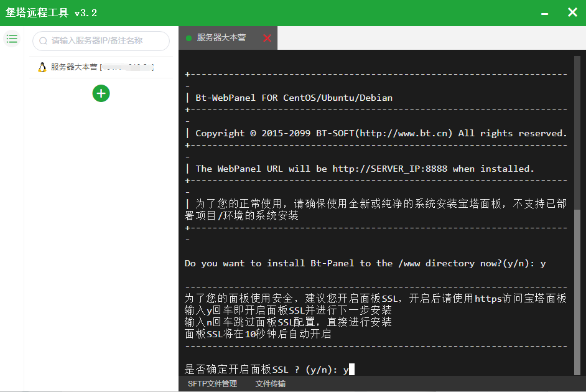Screen dimensions: 586x392
Task: Click the SSL confirmation prompt line in terminal
Action: click(x=269, y=370)
